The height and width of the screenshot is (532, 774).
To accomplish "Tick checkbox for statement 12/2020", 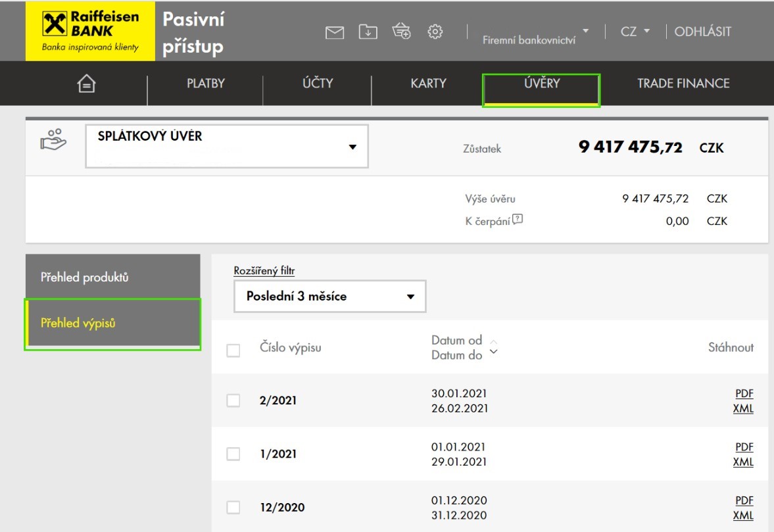I will tap(233, 507).
